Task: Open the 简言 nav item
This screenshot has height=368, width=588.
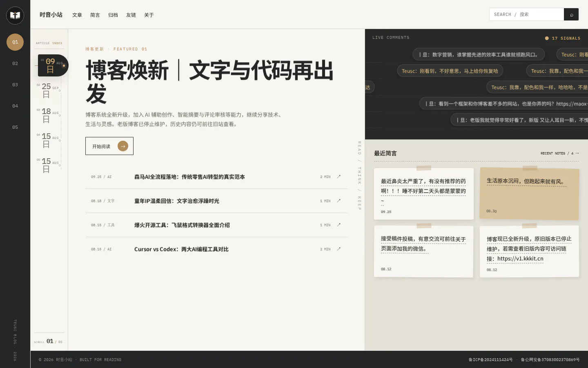Action: click(x=95, y=15)
